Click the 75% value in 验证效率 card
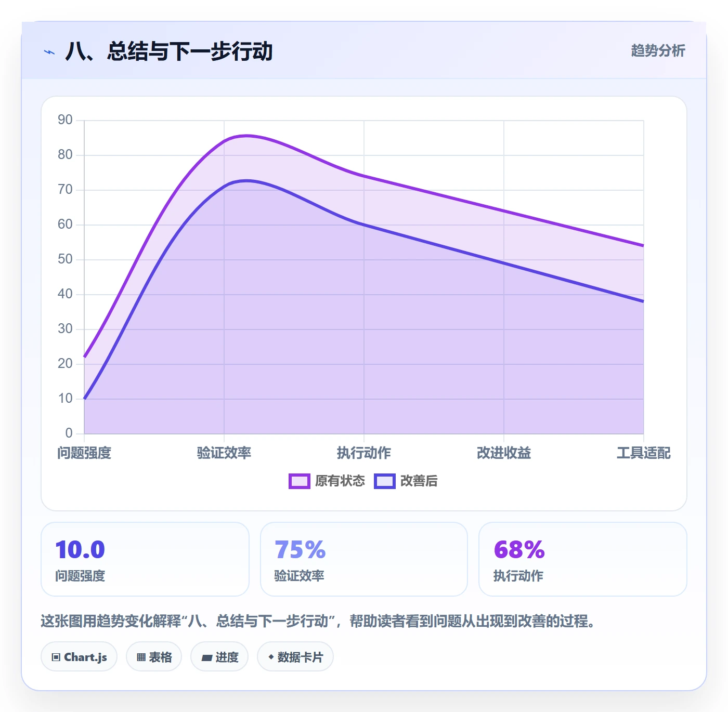 (x=300, y=550)
